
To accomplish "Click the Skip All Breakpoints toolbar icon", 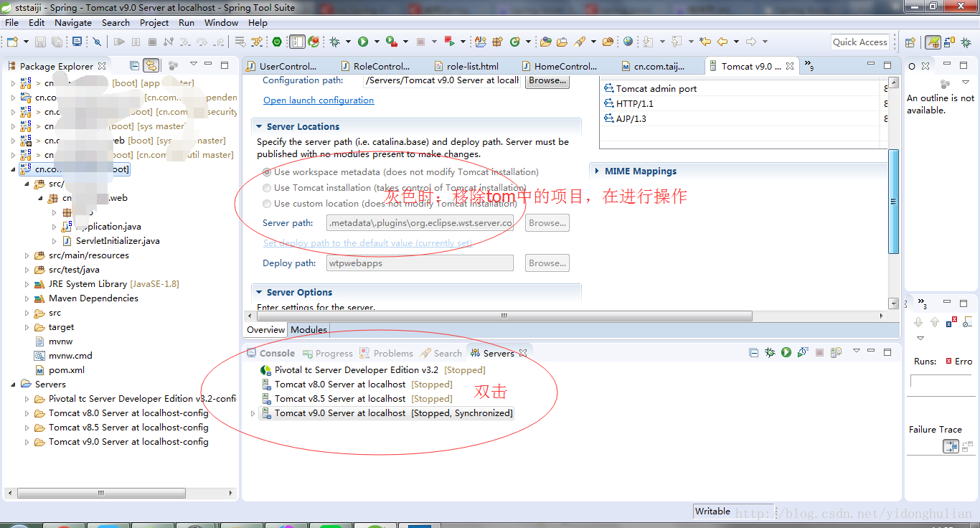I will (97, 42).
